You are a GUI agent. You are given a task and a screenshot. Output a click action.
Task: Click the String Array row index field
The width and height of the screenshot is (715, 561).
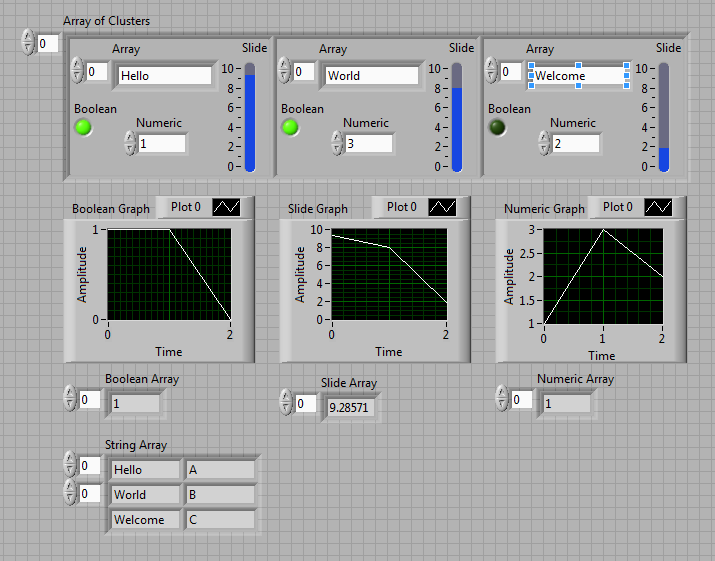[x=90, y=466]
